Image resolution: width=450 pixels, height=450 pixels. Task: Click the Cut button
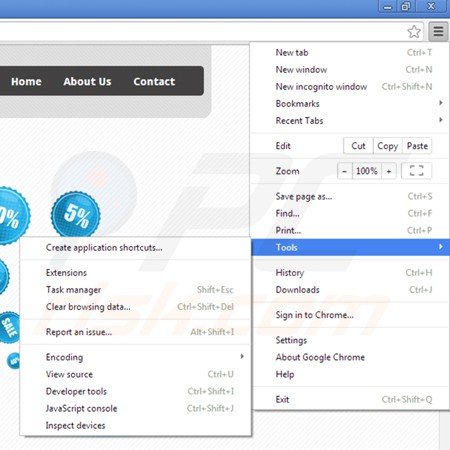[x=358, y=146]
